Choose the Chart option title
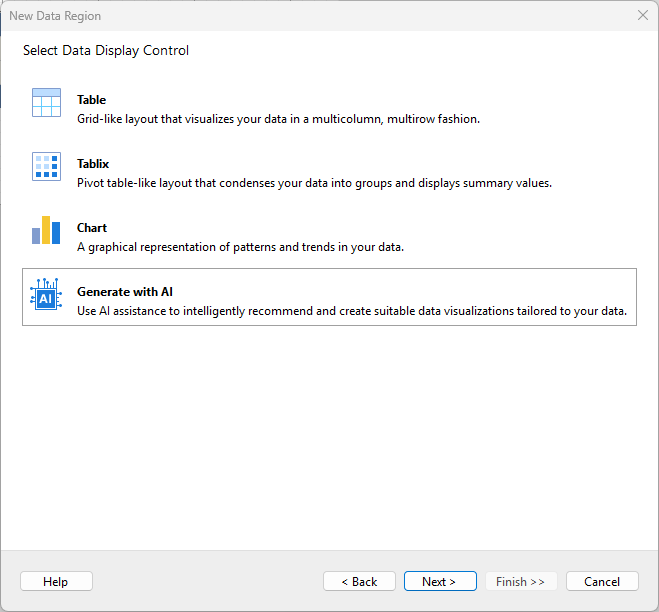 [92, 228]
